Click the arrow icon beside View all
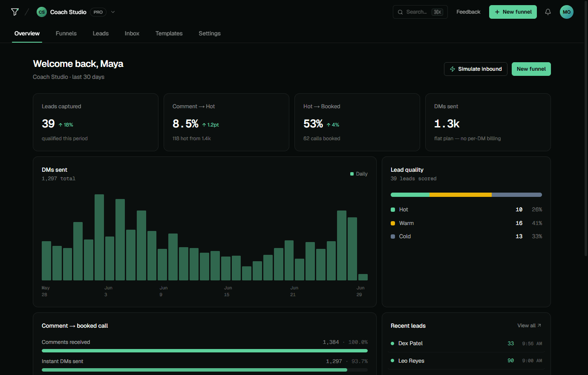Viewport: 588px width, 375px height. tap(539, 326)
